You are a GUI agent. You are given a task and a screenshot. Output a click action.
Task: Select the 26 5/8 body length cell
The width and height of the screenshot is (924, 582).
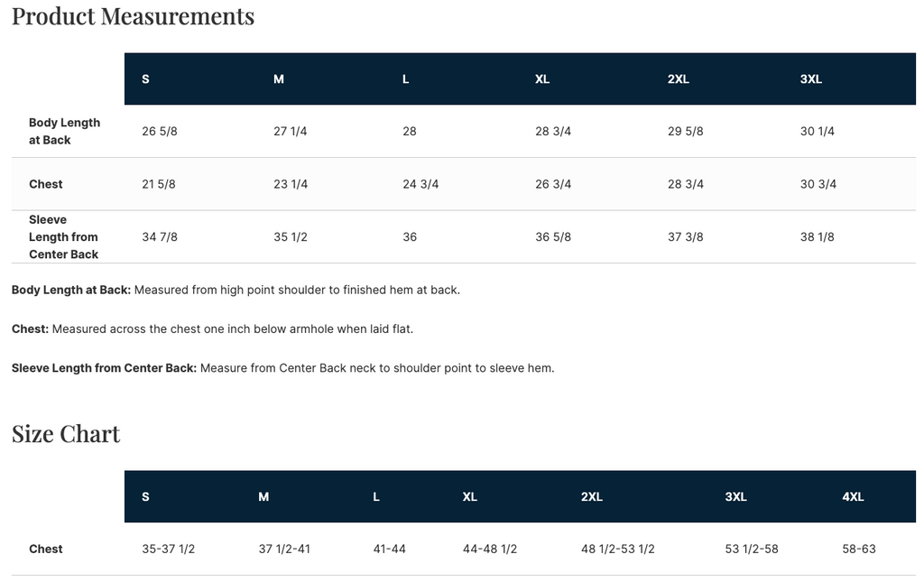point(160,132)
